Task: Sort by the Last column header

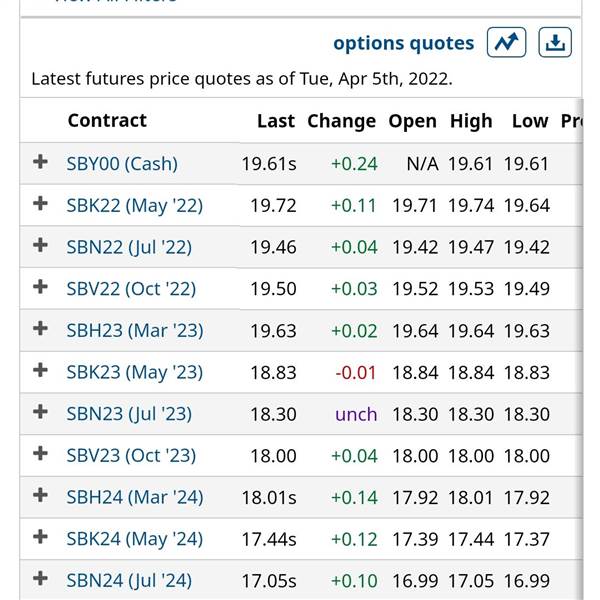Action: point(276,121)
